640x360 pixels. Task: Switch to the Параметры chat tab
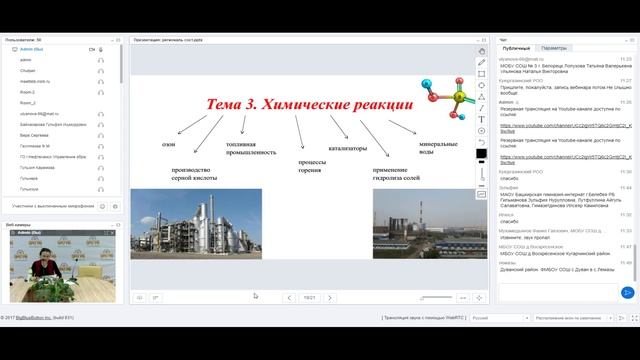tap(554, 48)
